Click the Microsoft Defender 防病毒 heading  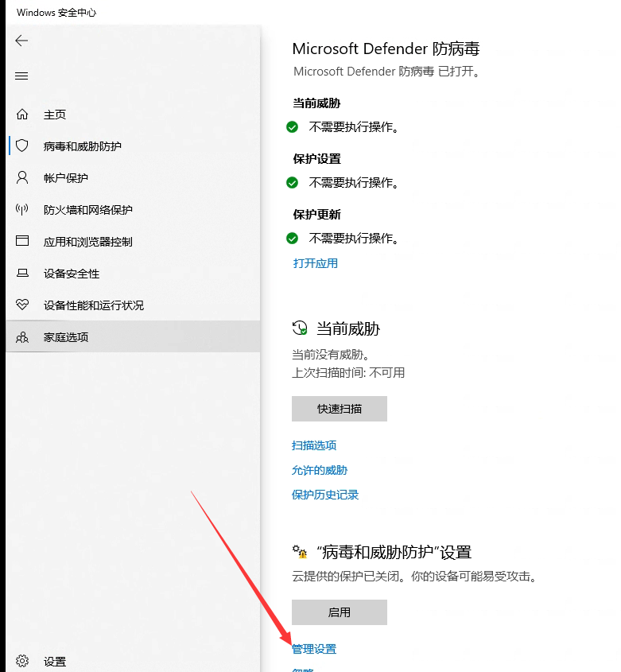tap(386, 49)
